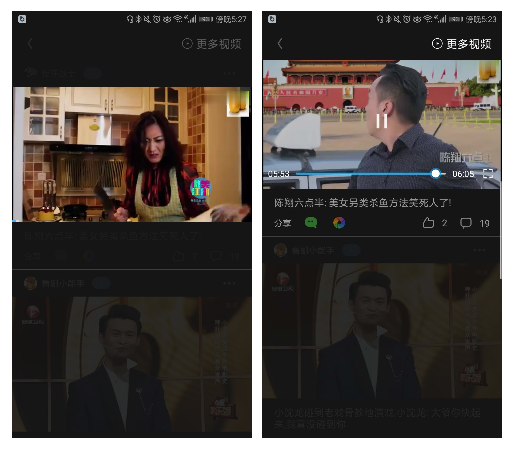This screenshot has width=511, height=451.
Task: Pause the playing Tiananmen video
Action: (382, 121)
